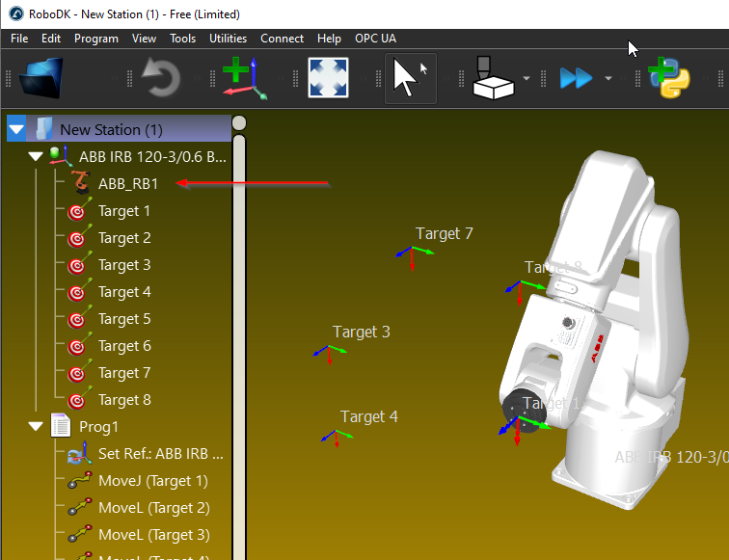The image size is (729, 560).
Task: Click the ABB IRB 120 reference frame icon
Action: pyautogui.click(x=61, y=156)
